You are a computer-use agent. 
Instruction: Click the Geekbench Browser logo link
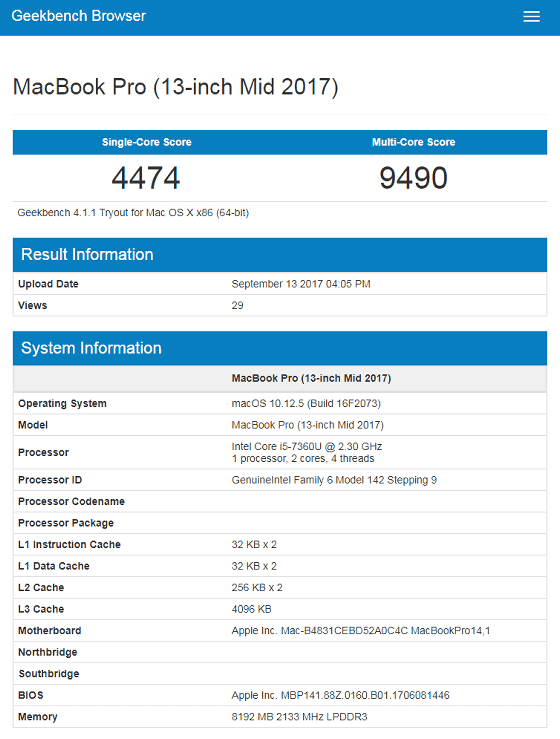coord(79,16)
